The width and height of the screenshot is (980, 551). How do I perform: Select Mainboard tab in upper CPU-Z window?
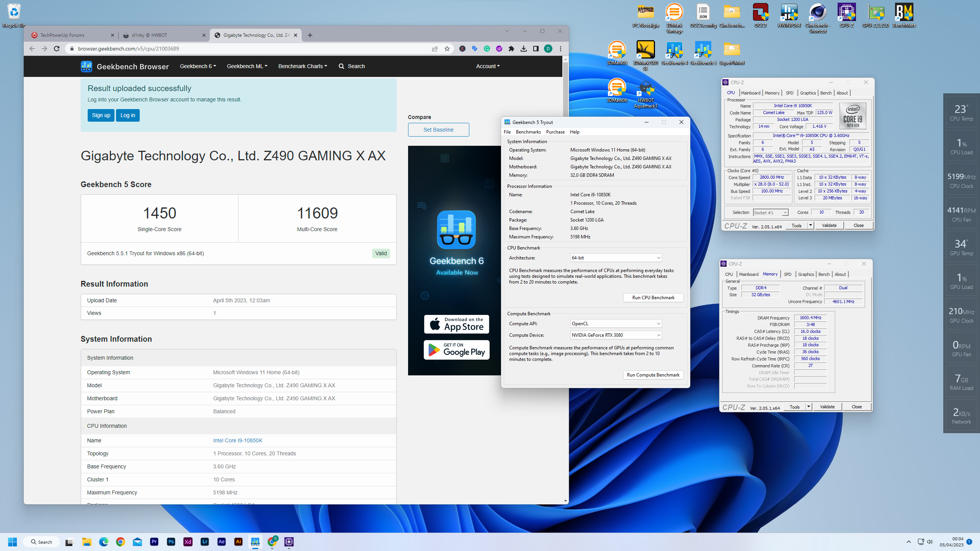pyautogui.click(x=750, y=93)
